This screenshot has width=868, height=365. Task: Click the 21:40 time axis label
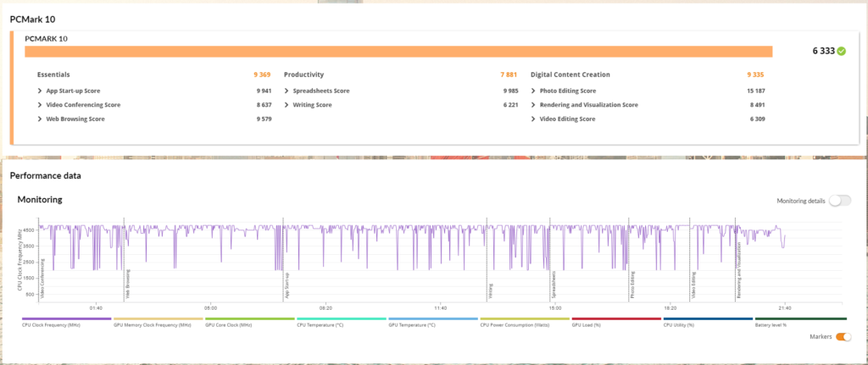(784, 307)
